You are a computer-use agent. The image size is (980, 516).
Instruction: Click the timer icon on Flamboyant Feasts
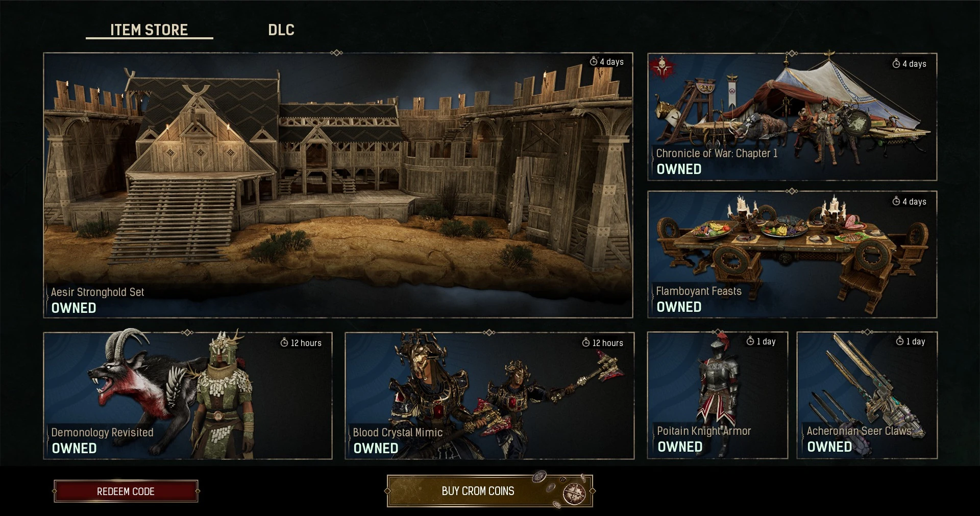click(896, 201)
